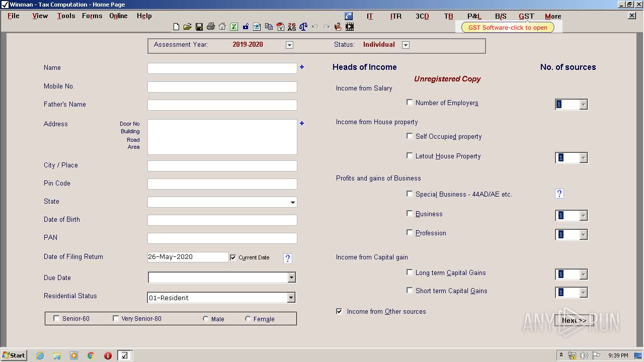Click the red V verification icon
644x362 pixels.
click(x=280, y=27)
